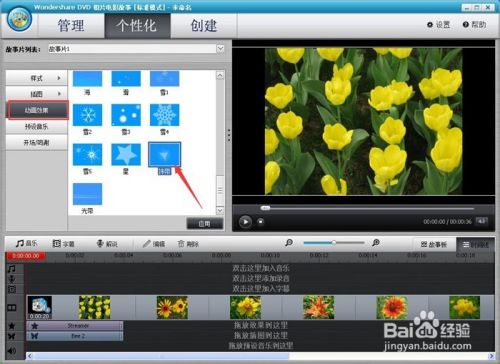This screenshot has height=364, width=500.
Task: Switch to 时间线 timeline view
Action: click(475, 245)
